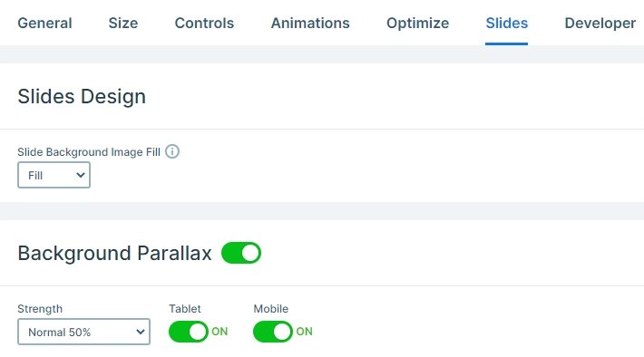
Task: Click the ON text next to Tablet switch
Action: tap(220, 332)
